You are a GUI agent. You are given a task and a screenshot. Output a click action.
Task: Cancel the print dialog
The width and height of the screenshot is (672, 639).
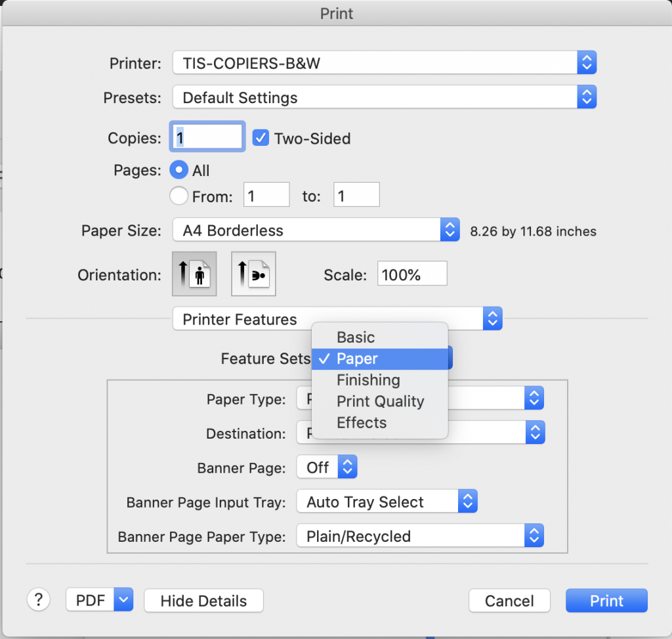coord(509,600)
